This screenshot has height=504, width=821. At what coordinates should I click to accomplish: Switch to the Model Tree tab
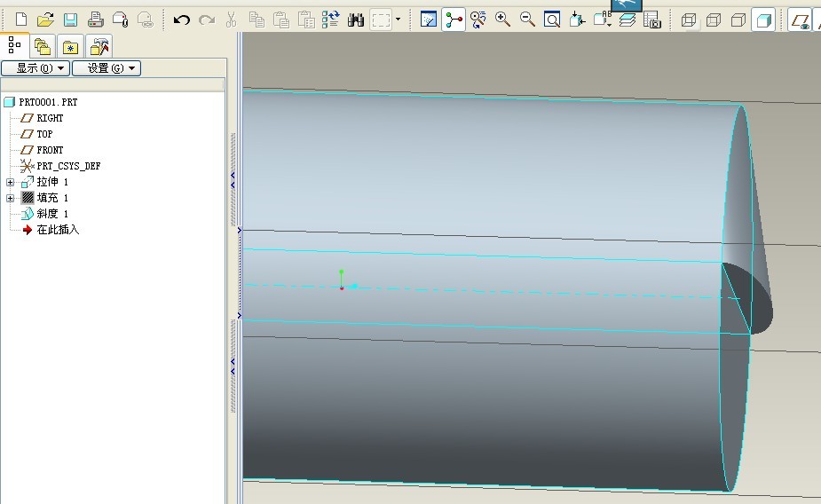click(x=15, y=46)
